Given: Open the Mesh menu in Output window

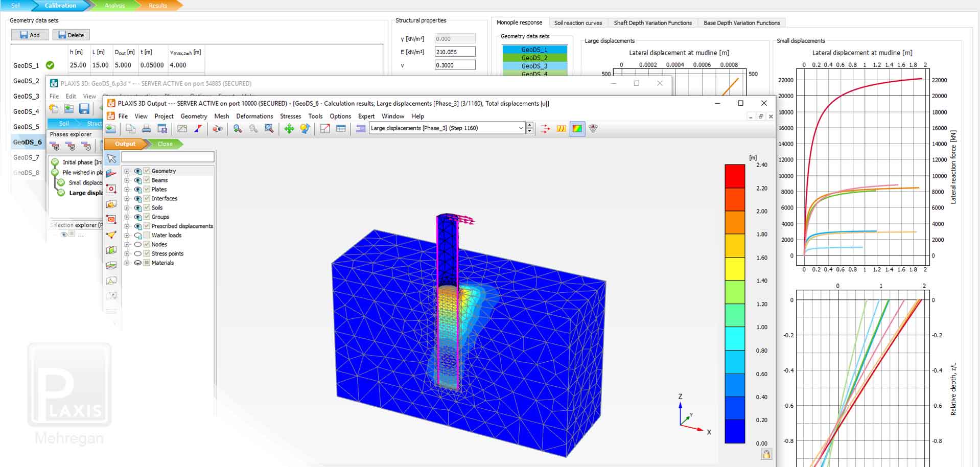Looking at the screenshot, I should [x=221, y=116].
